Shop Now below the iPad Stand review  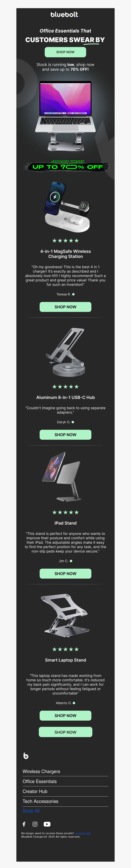[x=65, y=573]
